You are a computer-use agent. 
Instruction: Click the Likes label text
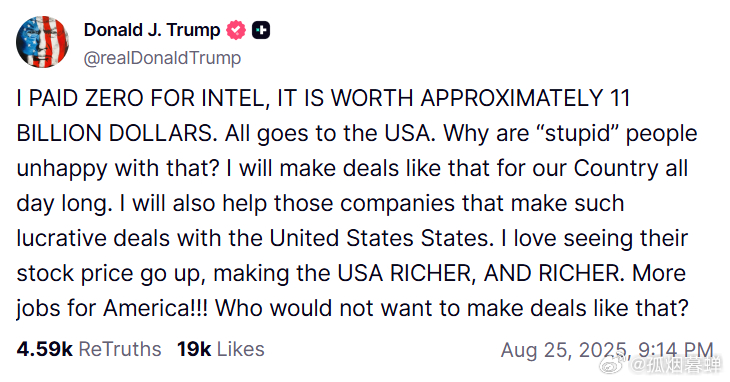click(x=241, y=349)
